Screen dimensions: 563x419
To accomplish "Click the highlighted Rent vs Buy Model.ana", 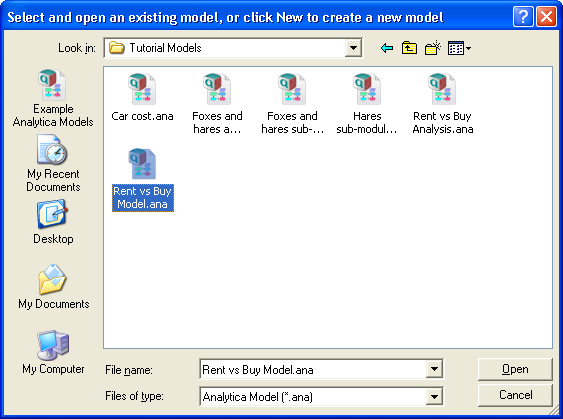I will coord(143,180).
